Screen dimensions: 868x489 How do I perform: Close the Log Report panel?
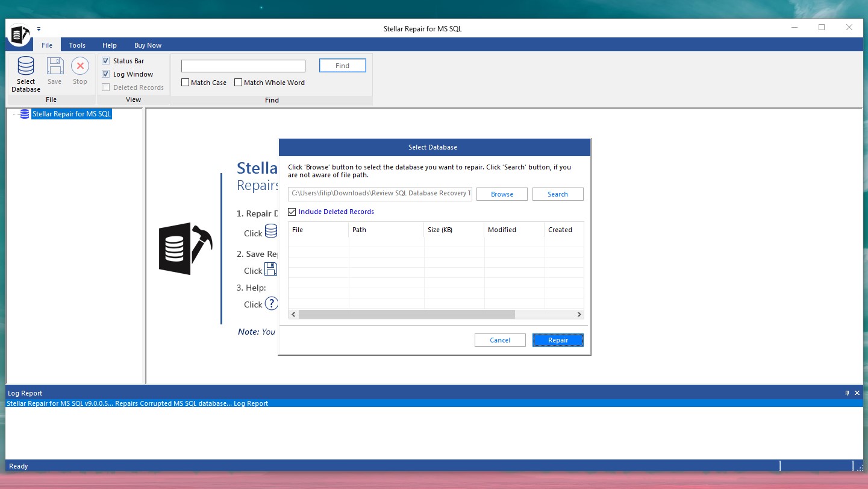(857, 393)
